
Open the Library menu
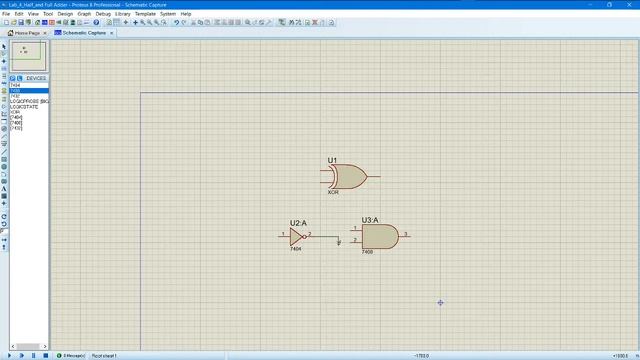[122, 14]
